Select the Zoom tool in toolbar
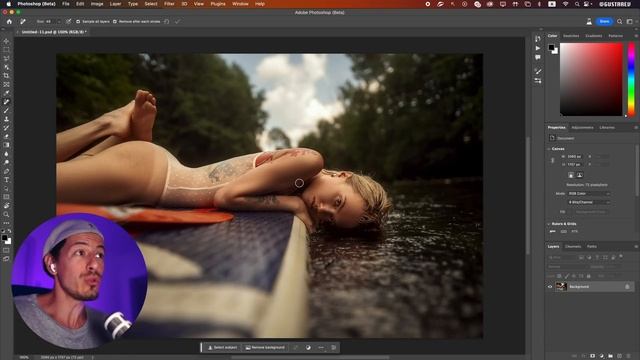 pyautogui.click(x=6, y=214)
